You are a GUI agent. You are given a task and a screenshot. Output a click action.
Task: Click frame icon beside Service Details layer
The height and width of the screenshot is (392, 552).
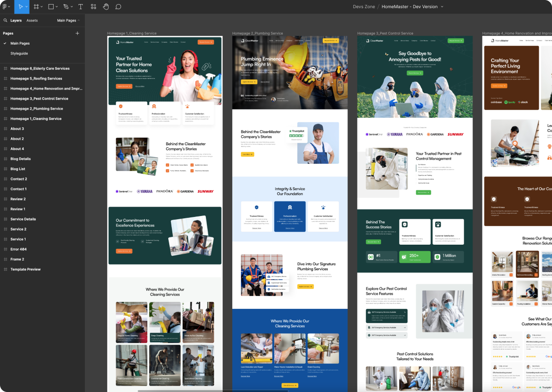(5, 219)
